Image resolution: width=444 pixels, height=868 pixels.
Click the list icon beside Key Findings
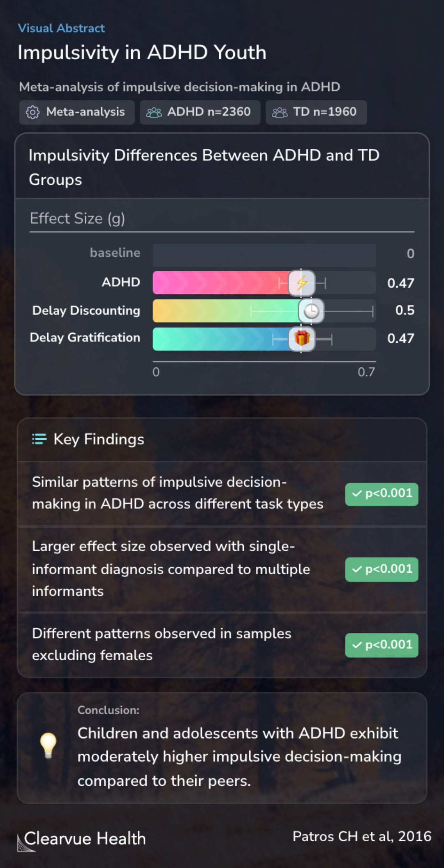[39, 439]
